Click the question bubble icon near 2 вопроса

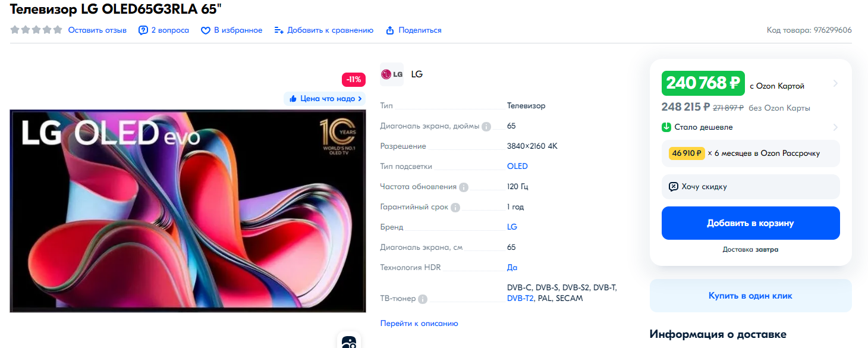(143, 30)
